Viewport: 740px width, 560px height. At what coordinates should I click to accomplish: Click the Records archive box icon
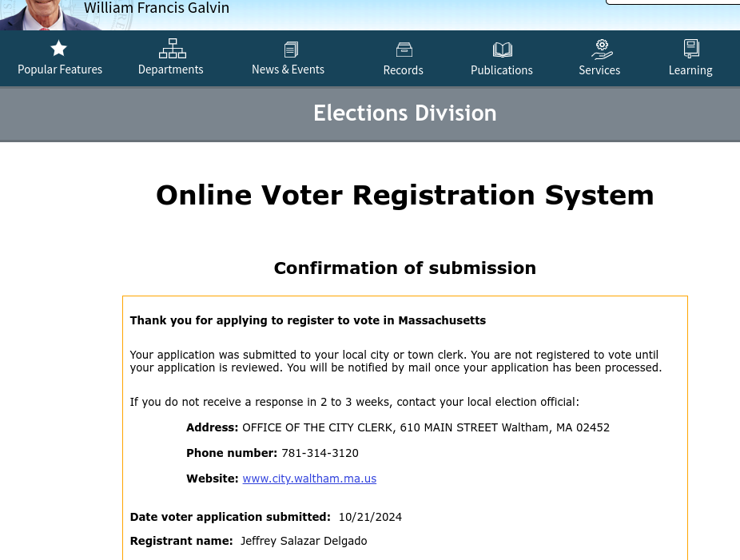click(404, 50)
